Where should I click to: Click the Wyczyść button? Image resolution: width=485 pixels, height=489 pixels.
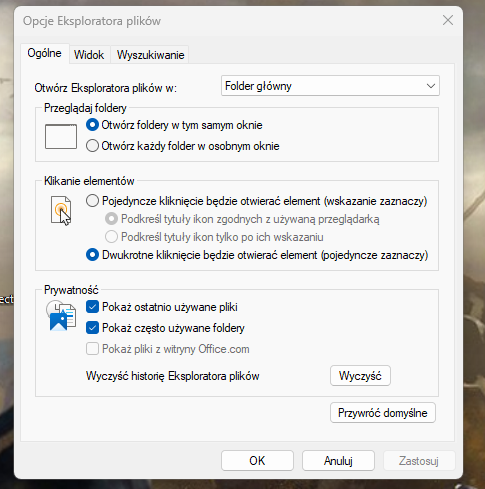(360, 376)
